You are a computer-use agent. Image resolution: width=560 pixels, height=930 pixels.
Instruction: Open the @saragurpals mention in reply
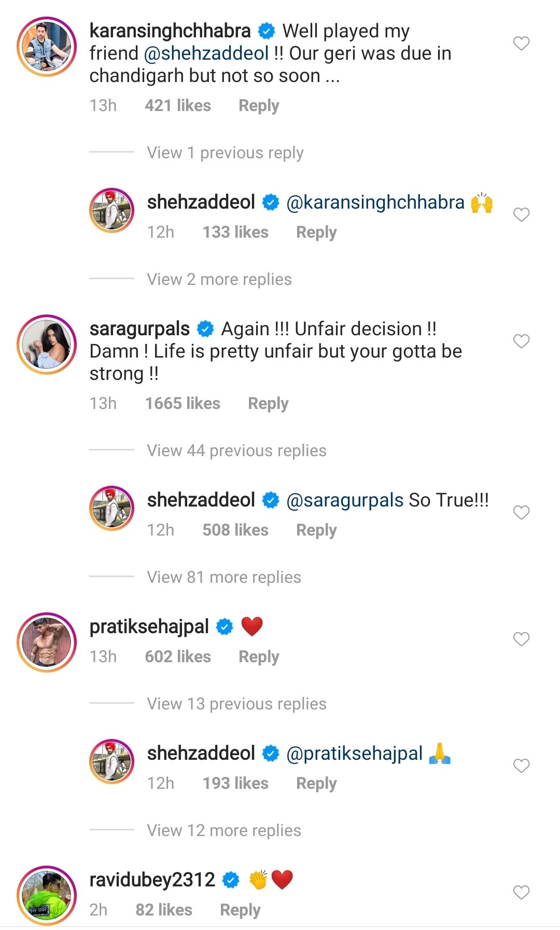click(x=345, y=500)
